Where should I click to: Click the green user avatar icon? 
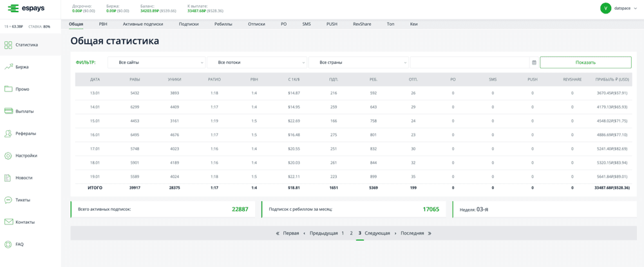point(605,8)
